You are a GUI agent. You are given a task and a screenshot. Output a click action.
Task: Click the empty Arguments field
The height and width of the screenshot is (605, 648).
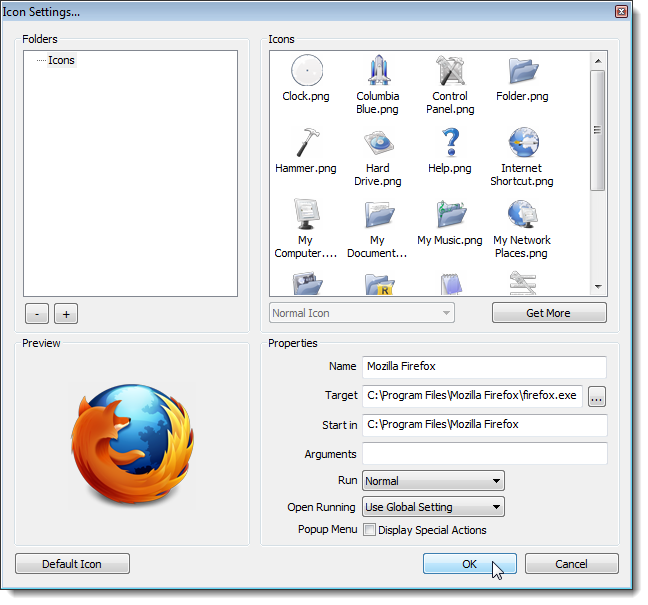(x=484, y=453)
